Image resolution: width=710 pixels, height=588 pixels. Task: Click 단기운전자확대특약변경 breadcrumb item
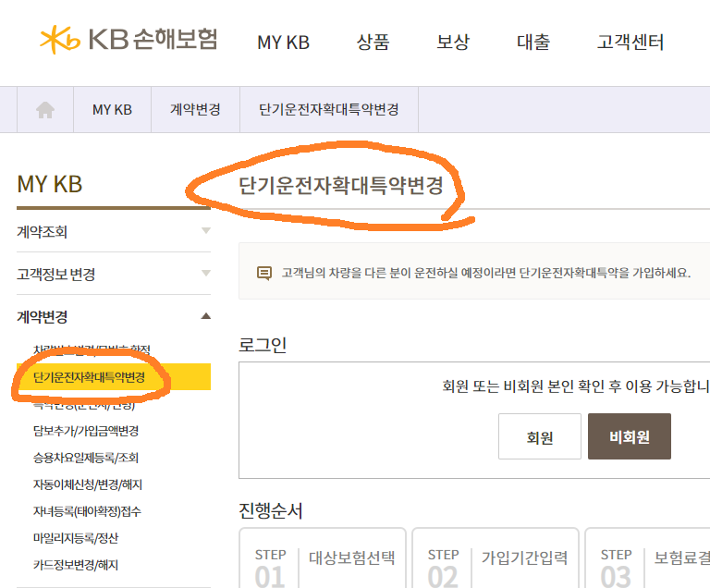(x=329, y=109)
